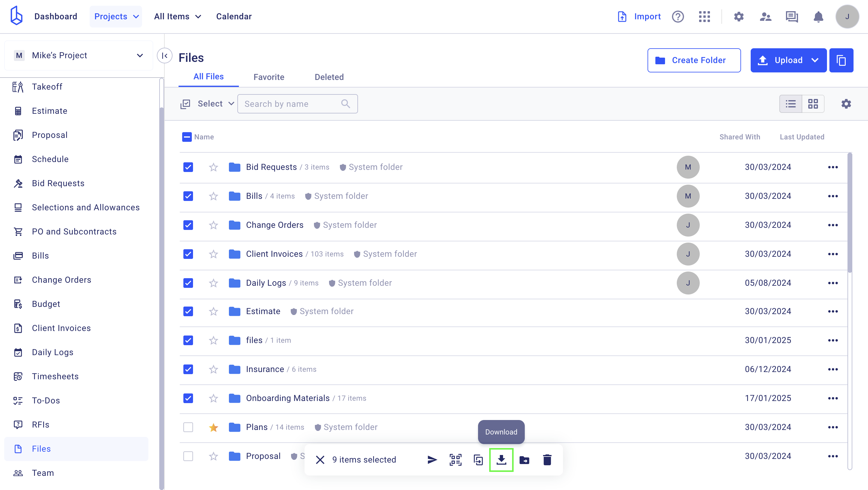Star the Bid Requests folder
The image size is (868, 490).
(213, 167)
